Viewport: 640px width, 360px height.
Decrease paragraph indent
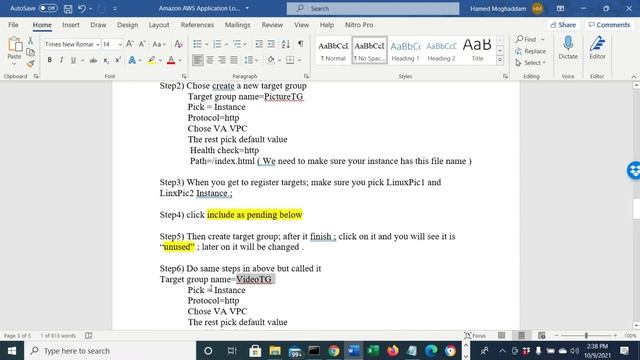(x=259, y=44)
